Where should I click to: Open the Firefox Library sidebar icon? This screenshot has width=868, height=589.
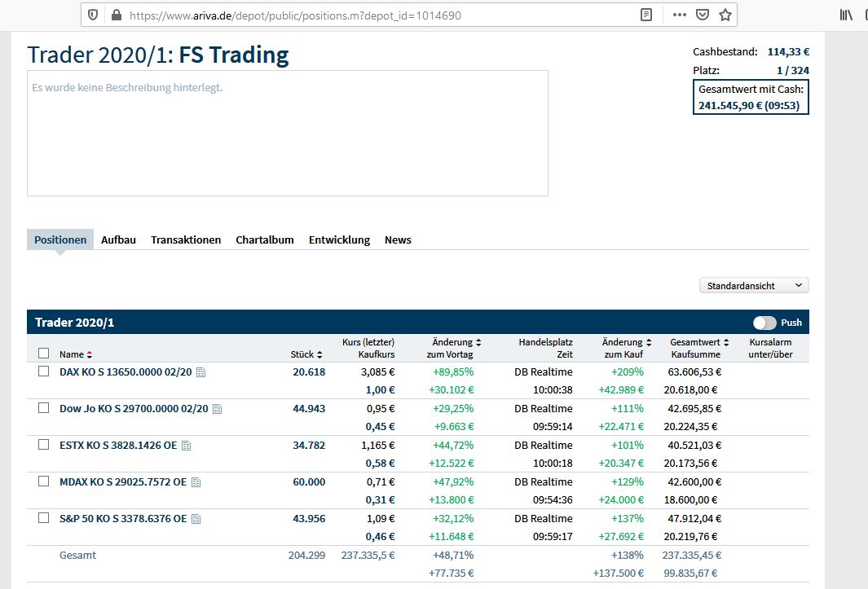click(845, 14)
